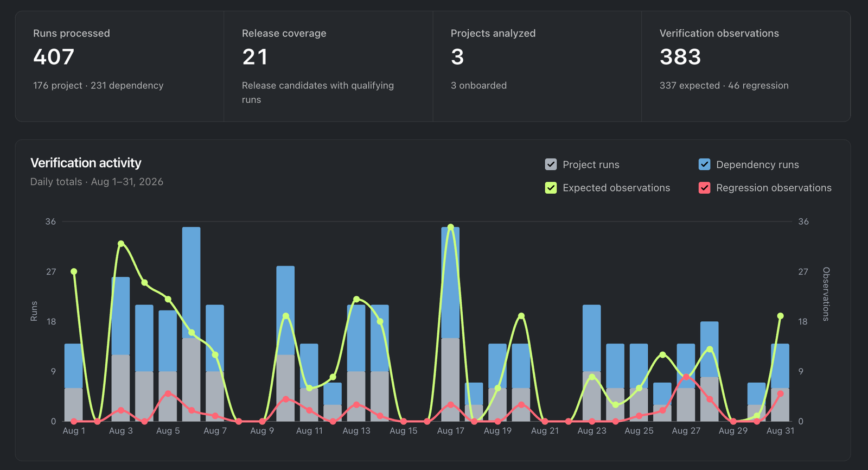Click the Aug 31 regression observations point
Viewport: 868px width, 470px height.
tap(780, 393)
